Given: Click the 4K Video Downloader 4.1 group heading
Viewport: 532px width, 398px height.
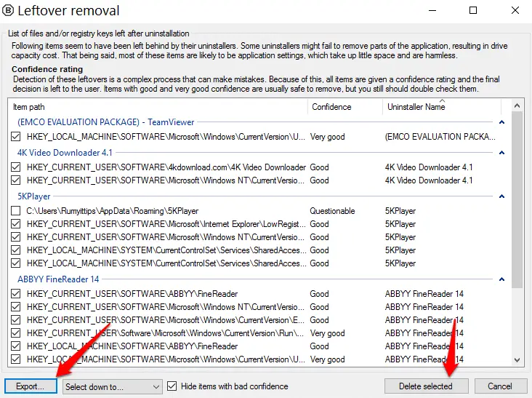Looking at the screenshot, I should (x=65, y=153).
